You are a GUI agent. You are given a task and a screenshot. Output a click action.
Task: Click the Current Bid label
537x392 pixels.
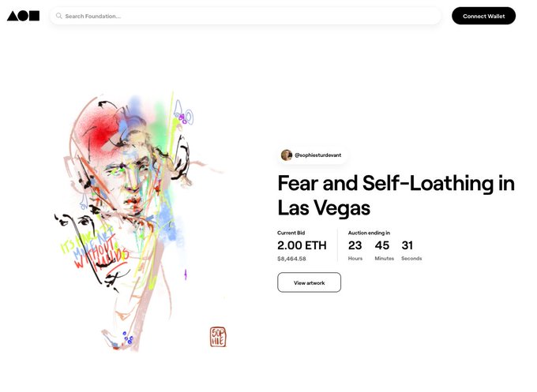coord(291,233)
